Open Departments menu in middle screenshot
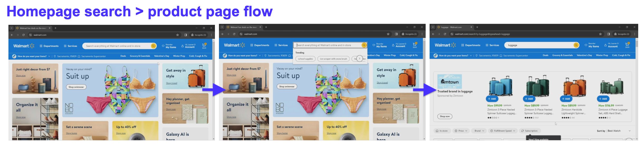Screen dimensions: 644x147 coord(260,45)
